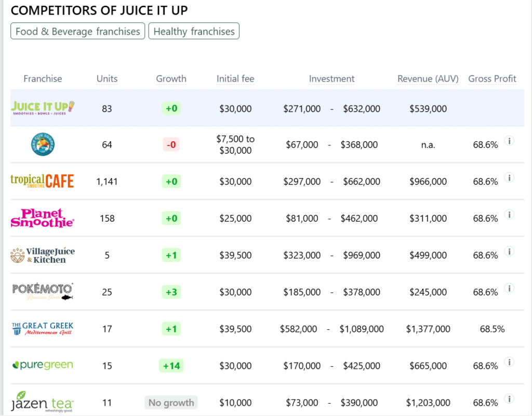Open the Tropical Smoothie Cafe logo
The image size is (532, 416).
[43, 181]
